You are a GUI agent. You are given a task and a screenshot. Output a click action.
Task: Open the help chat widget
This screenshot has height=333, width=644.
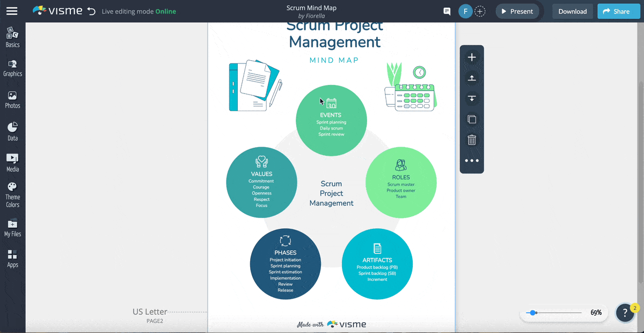coord(625,312)
